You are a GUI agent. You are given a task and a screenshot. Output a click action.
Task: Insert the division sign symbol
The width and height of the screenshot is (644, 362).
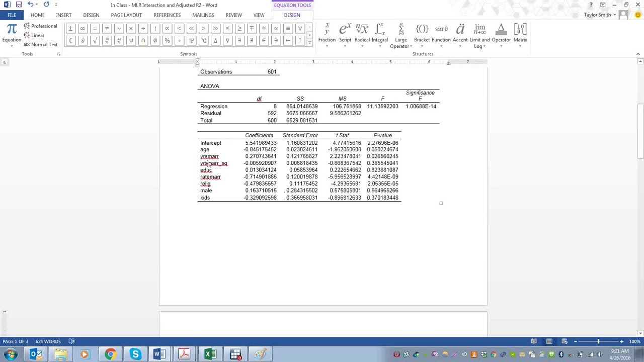[143, 29]
